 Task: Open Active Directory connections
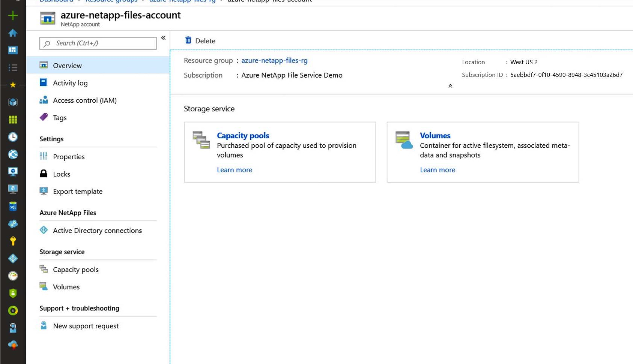click(98, 230)
